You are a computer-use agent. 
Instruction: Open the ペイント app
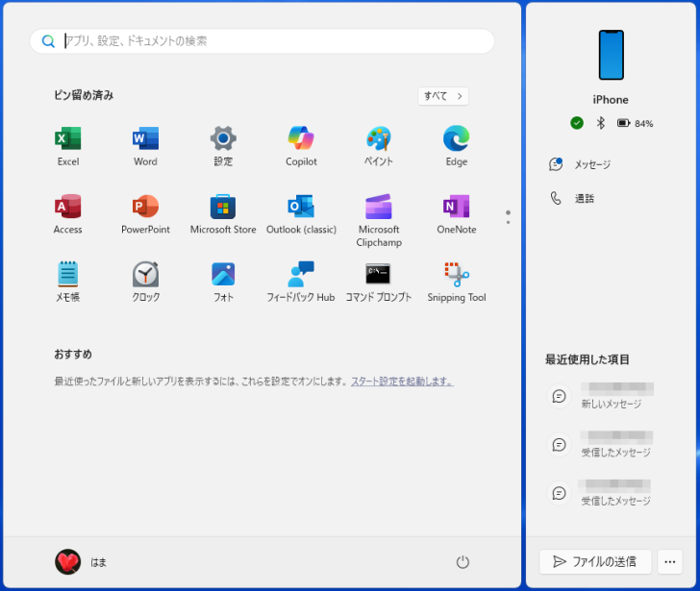[x=379, y=146]
